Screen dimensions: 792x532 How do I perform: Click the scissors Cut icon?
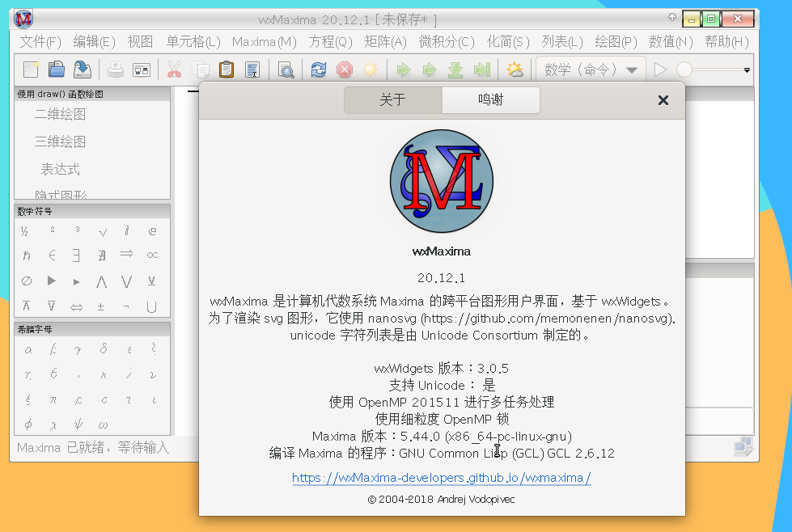pyautogui.click(x=174, y=70)
